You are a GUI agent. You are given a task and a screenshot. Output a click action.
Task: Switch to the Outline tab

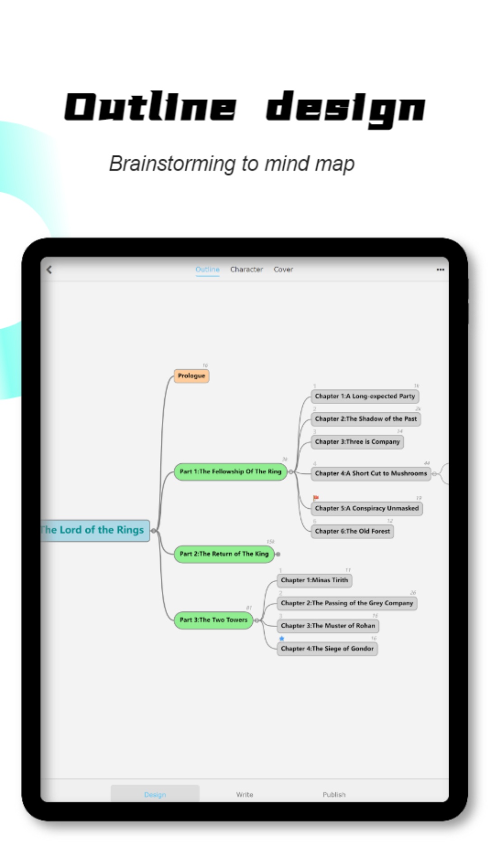(207, 269)
